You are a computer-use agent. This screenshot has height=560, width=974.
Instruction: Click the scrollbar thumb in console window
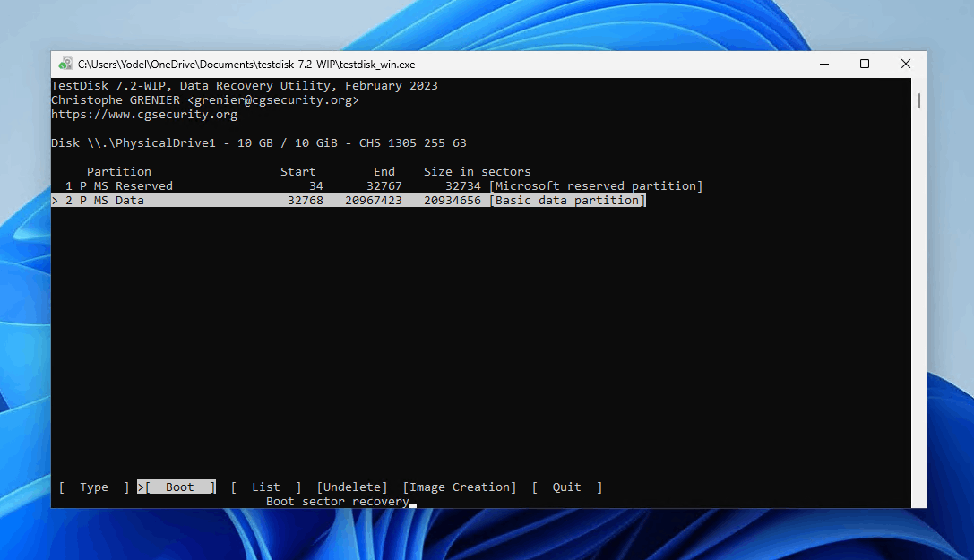918,100
